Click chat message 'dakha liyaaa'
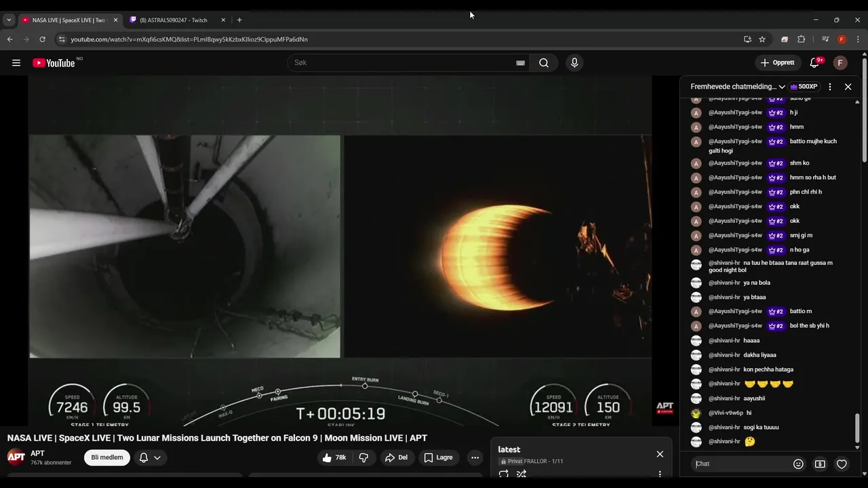 760,355
